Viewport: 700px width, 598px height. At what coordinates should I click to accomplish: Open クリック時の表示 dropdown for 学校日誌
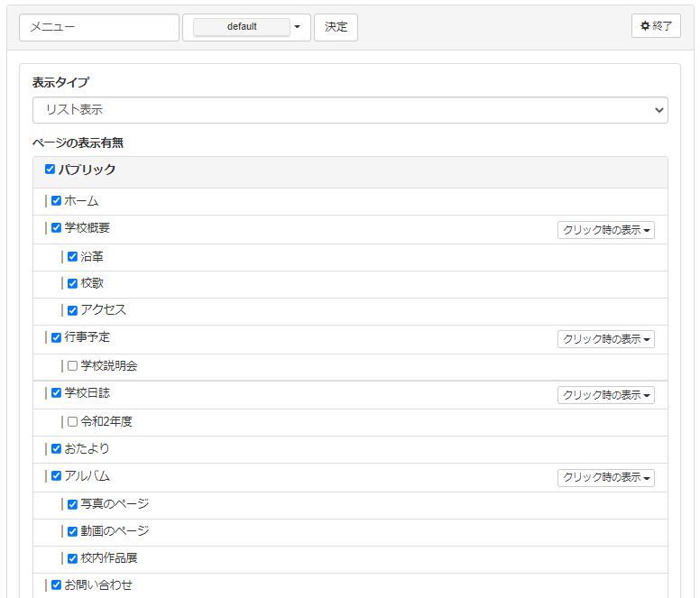[605, 395]
